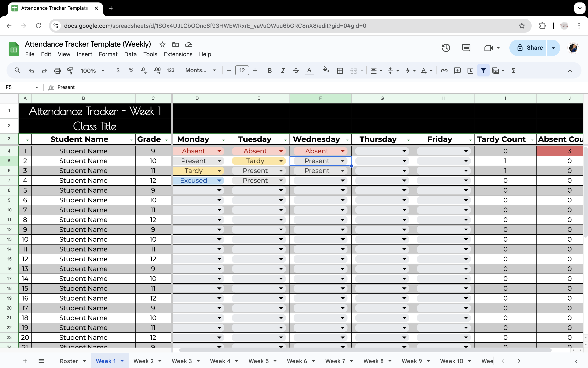Screen dimensions: 588x368
Task: Open the functions sigma menu
Action: coord(513,71)
